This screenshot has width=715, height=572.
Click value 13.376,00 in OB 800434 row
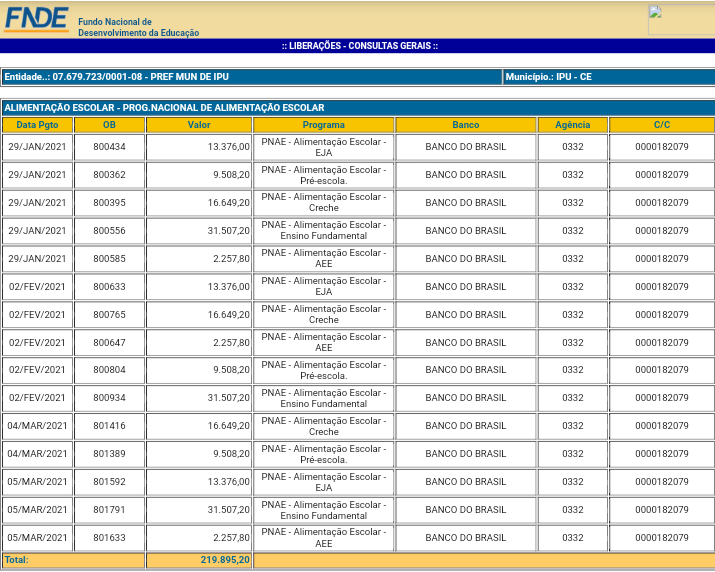(x=228, y=147)
